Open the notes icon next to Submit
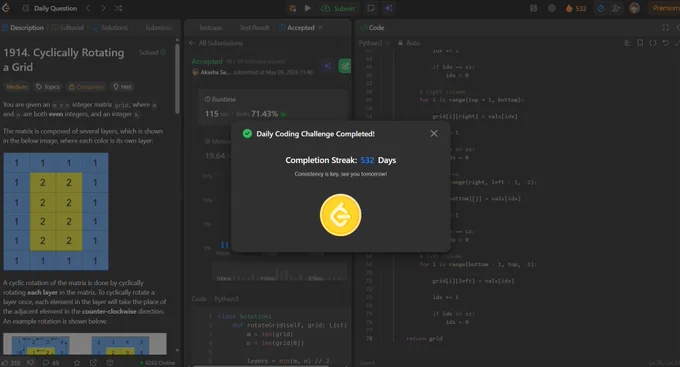This screenshot has width=680, height=367. pyautogui.click(x=371, y=8)
